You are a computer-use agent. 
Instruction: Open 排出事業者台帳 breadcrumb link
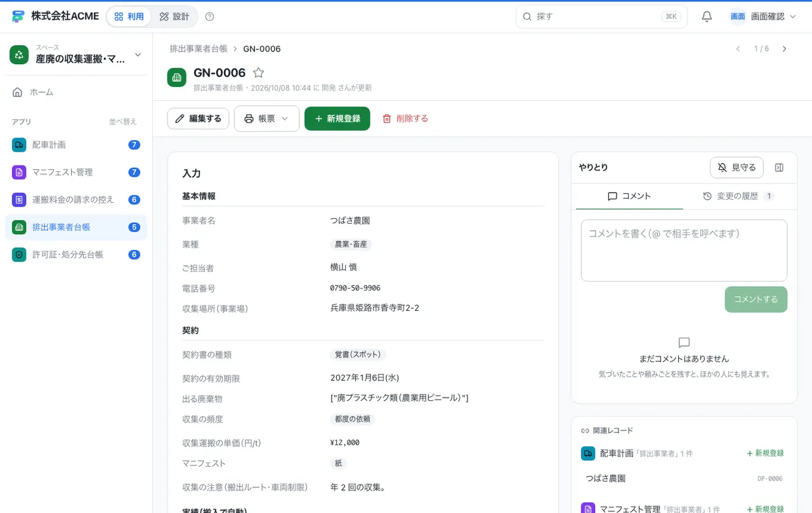pos(199,49)
